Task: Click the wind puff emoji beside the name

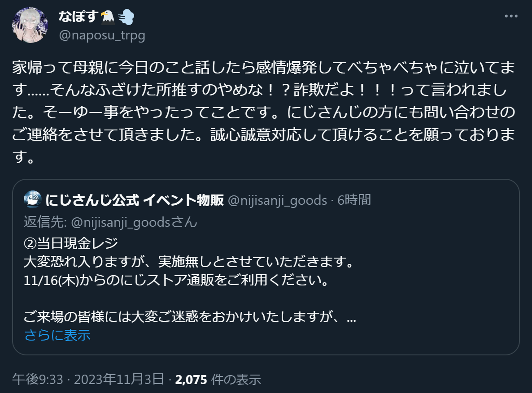Action: click(x=126, y=17)
